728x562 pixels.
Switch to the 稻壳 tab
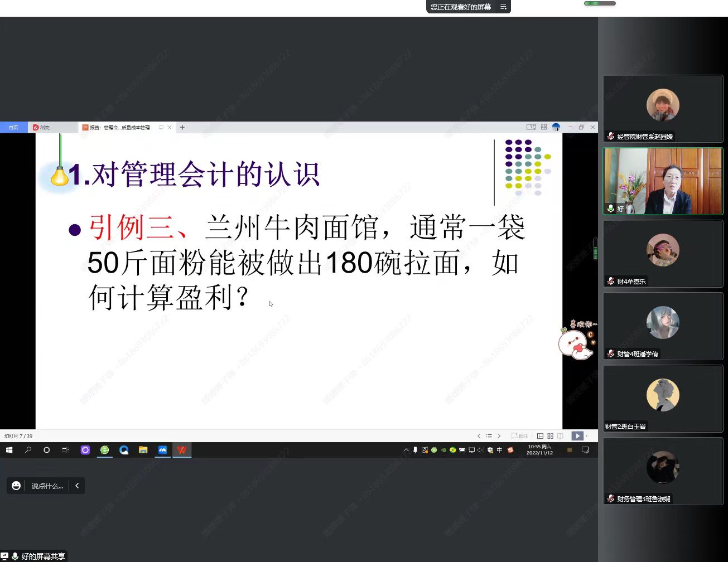(x=45, y=127)
